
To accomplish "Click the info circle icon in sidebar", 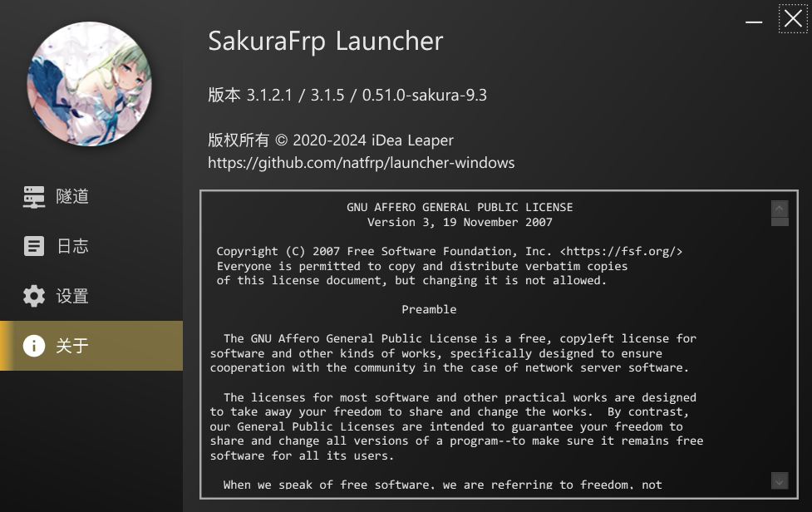I will [34, 346].
